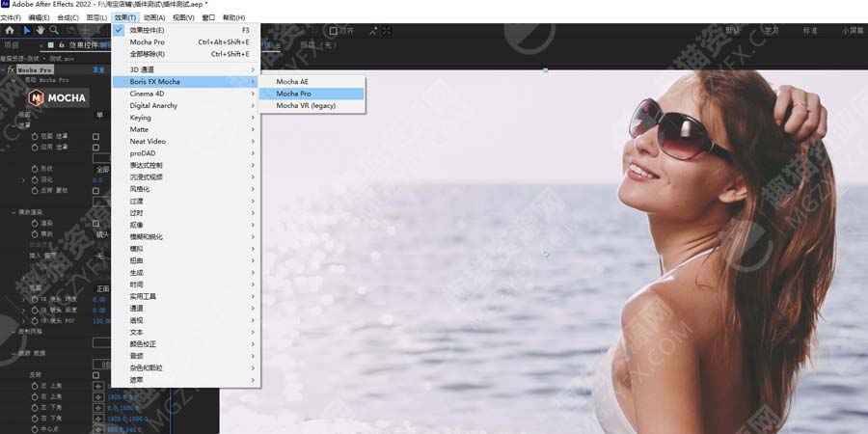Screen dimensions: 868x434
Task: Click stopwatch next to 形状
Action: 35,169
